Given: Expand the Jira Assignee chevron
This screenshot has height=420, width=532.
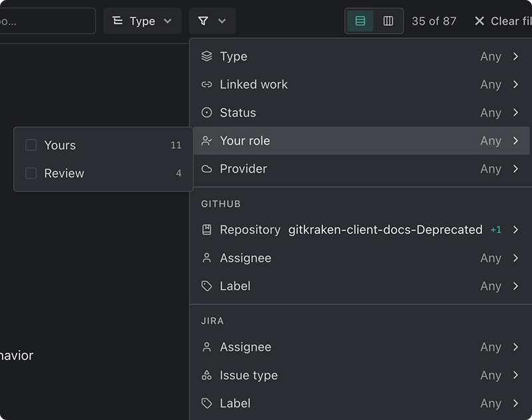Looking at the screenshot, I should tap(516, 347).
